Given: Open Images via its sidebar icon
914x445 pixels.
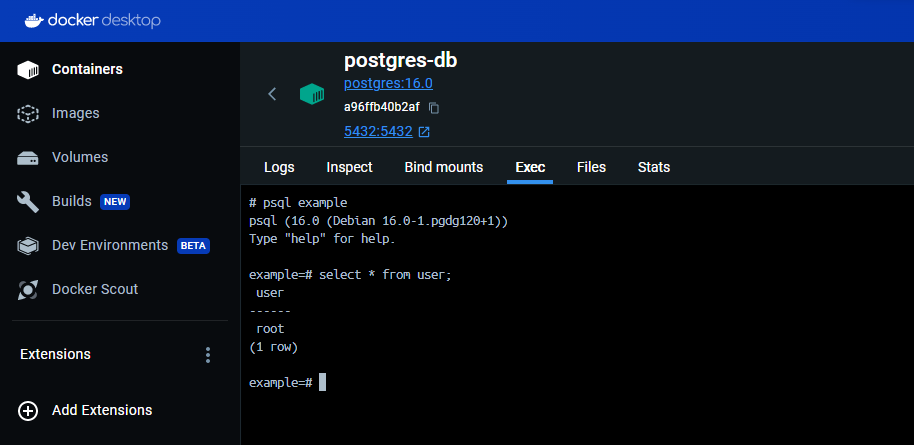Looking at the screenshot, I should [28, 113].
